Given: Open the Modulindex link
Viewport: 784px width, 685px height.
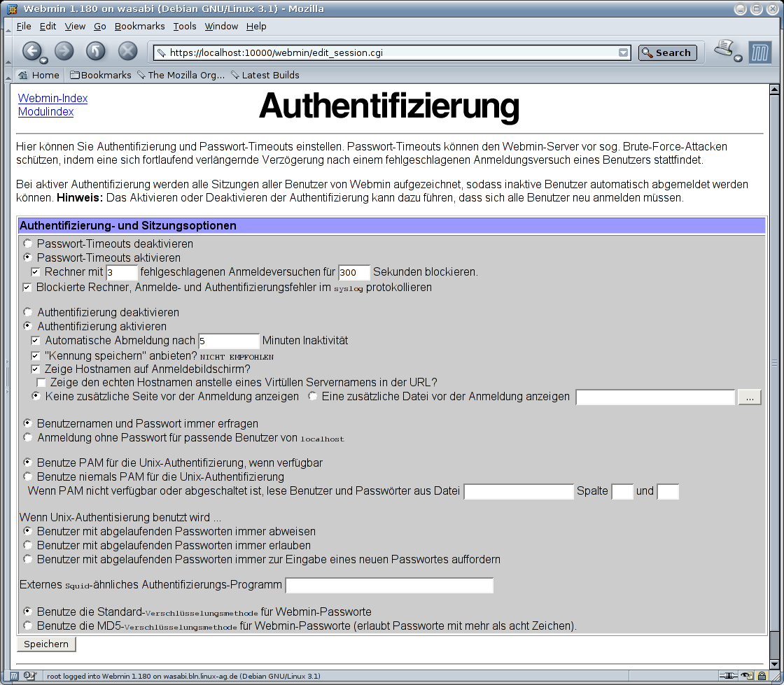Looking at the screenshot, I should (x=45, y=111).
